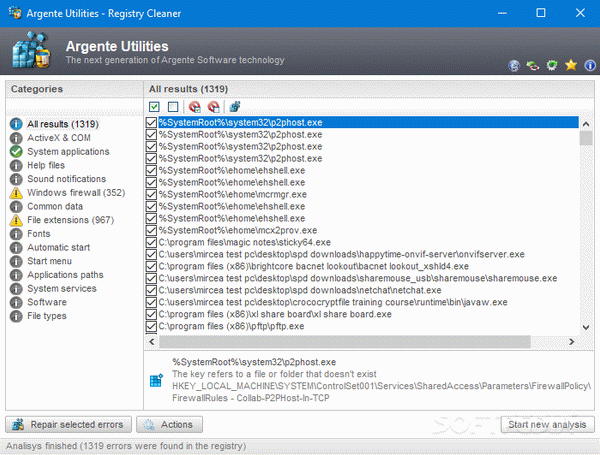
Task: Click the second red registry toolbar icon
Action: 214,107
